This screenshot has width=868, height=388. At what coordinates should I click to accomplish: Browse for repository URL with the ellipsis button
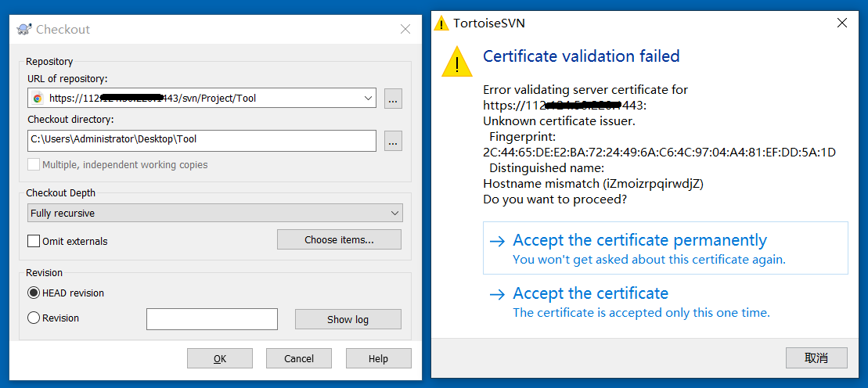393,99
